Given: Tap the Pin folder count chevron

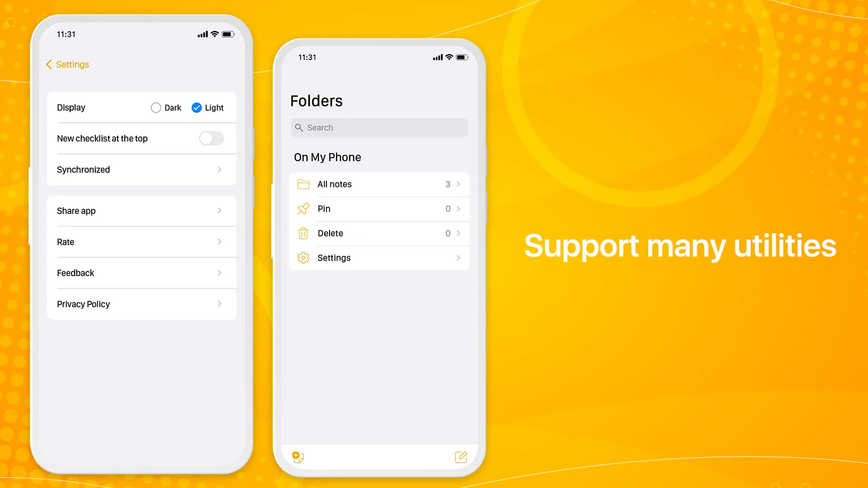Looking at the screenshot, I should tap(460, 209).
